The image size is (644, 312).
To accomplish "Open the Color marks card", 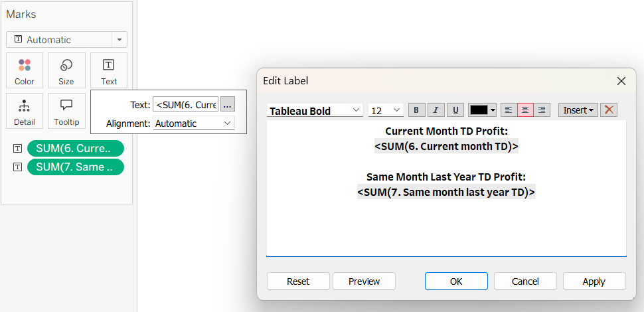I will [x=25, y=70].
